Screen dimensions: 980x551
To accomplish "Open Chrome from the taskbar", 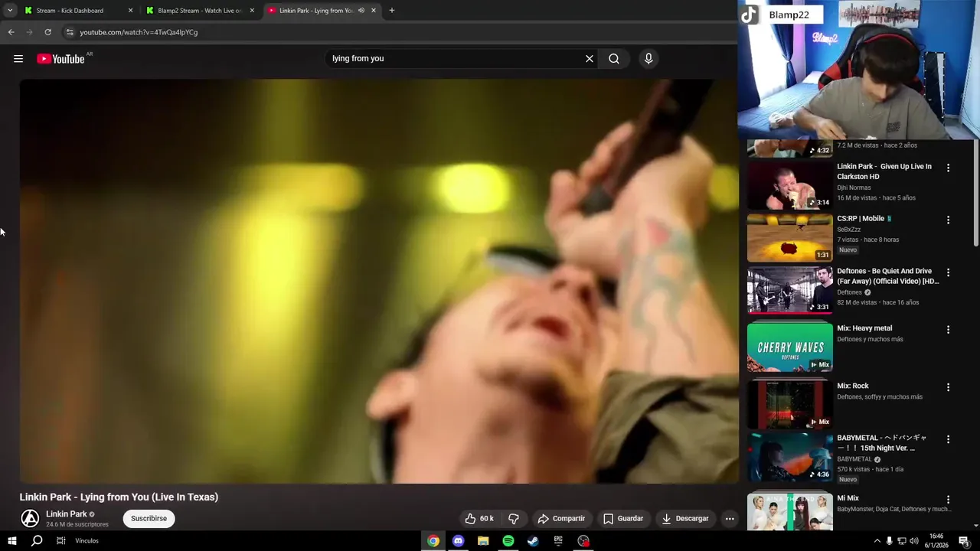I will pyautogui.click(x=433, y=541).
